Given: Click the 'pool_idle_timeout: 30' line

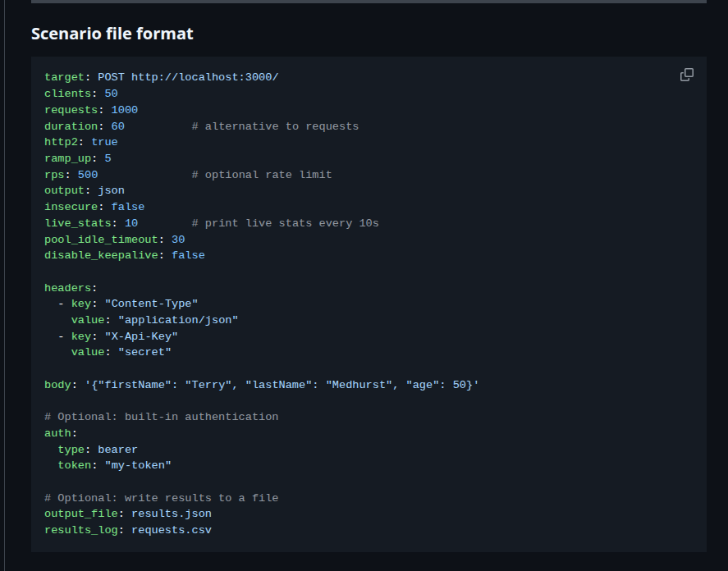Looking at the screenshot, I should click(x=115, y=239).
